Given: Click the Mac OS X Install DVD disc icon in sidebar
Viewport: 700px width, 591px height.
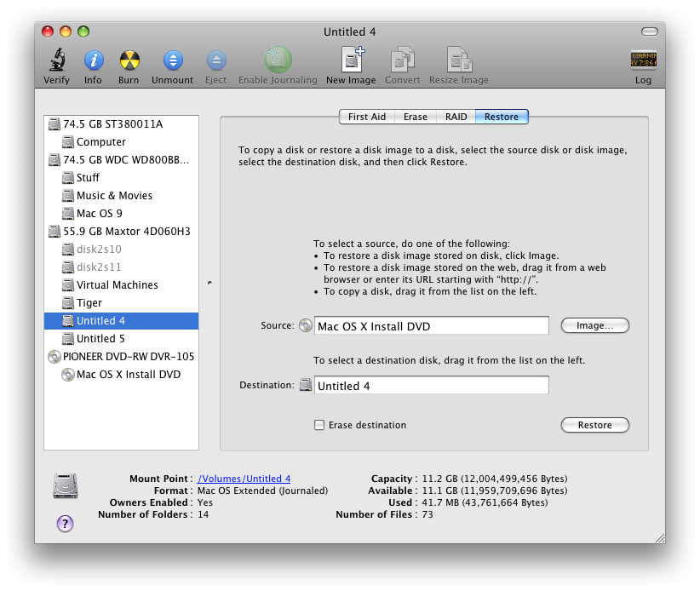Looking at the screenshot, I should [x=68, y=375].
